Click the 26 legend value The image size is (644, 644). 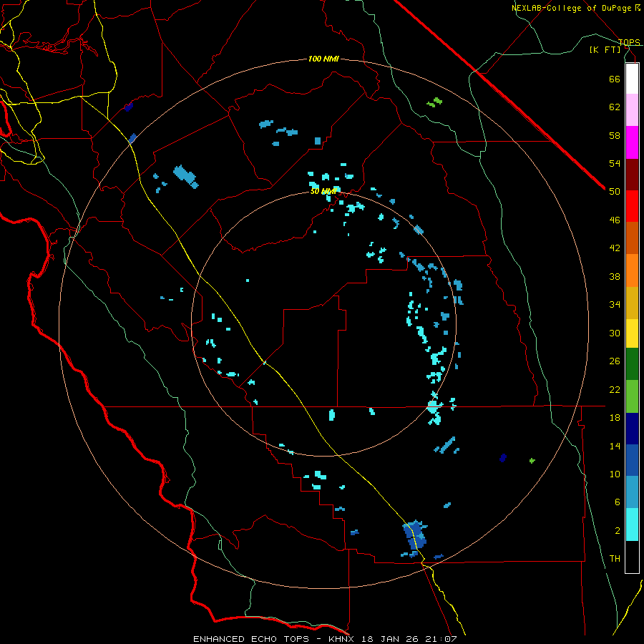pos(615,361)
